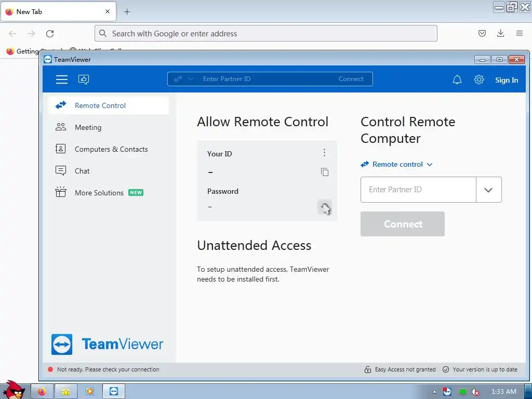Click the password refresh icon
Screen dimensions: 532x399
pos(325,208)
